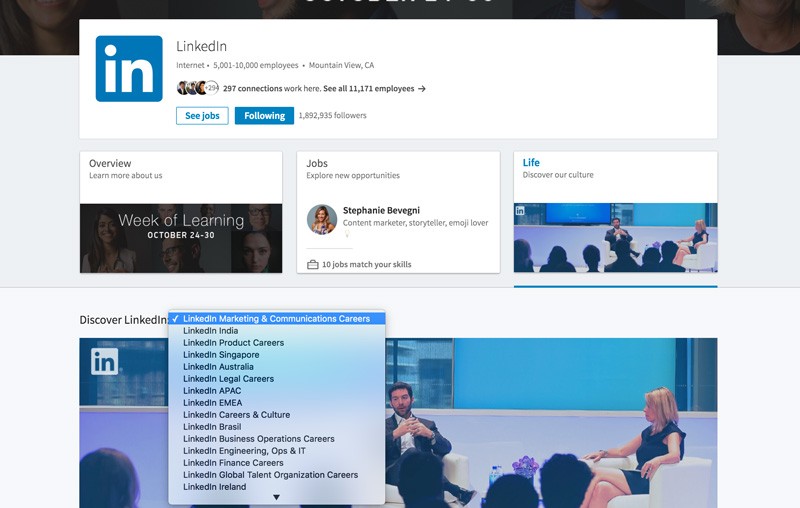The height and width of the screenshot is (508, 800).
Task: Pick LinkedIn EMEA from dropdown
Action: pos(277,403)
